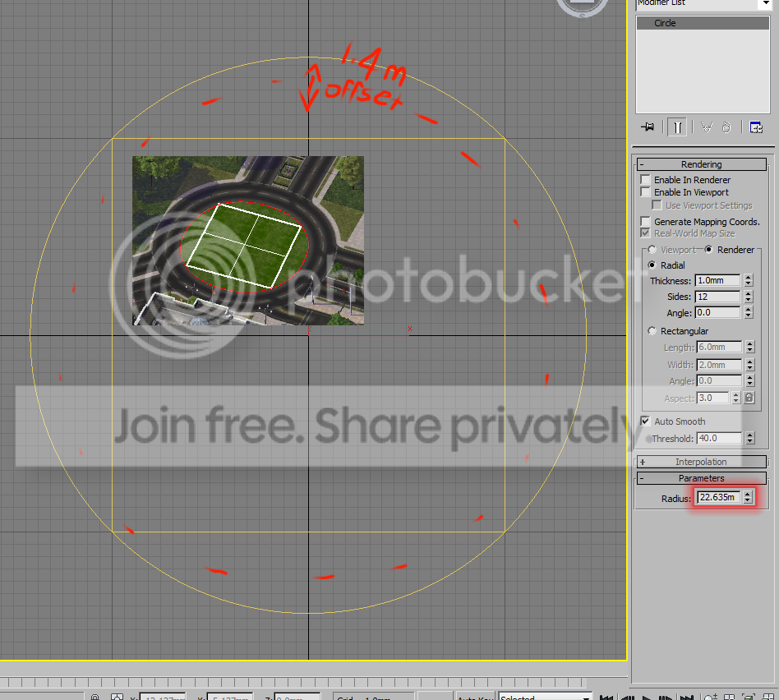Toggle Use Viewport Settings checkbox
Image resolution: width=779 pixels, height=700 pixels.
657,205
